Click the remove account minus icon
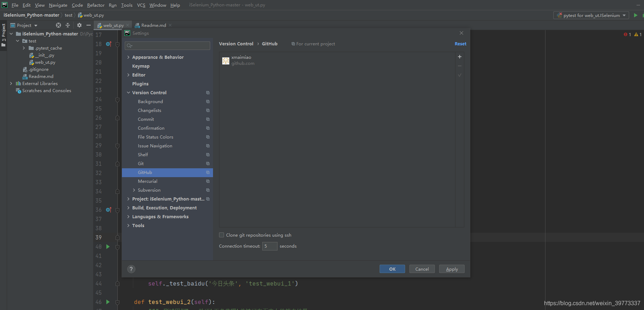Screen dimensions: 644x310 pyautogui.click(x=460, y=66)
